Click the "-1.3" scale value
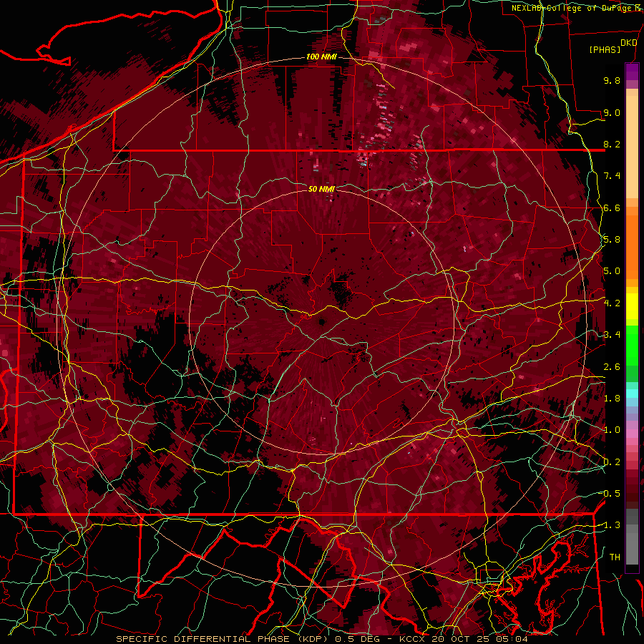Viewport: 644px width, 644px height. [610, 525]
